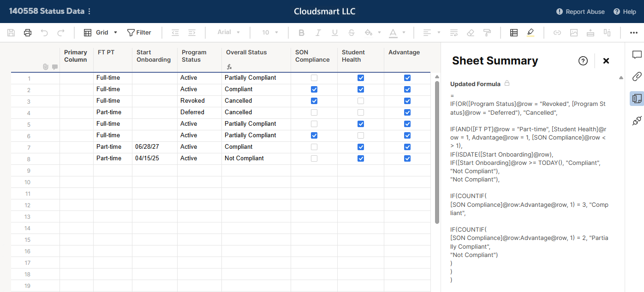Click the Redo arrow
This screenshot has width=644, height=292.
tap(61, 33)
